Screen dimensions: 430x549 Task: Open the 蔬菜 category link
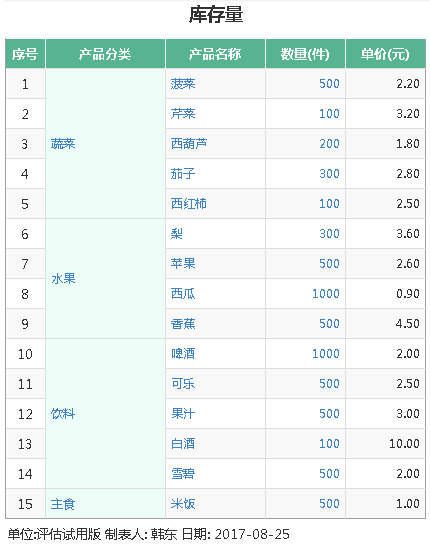click(x=63, y=144)
